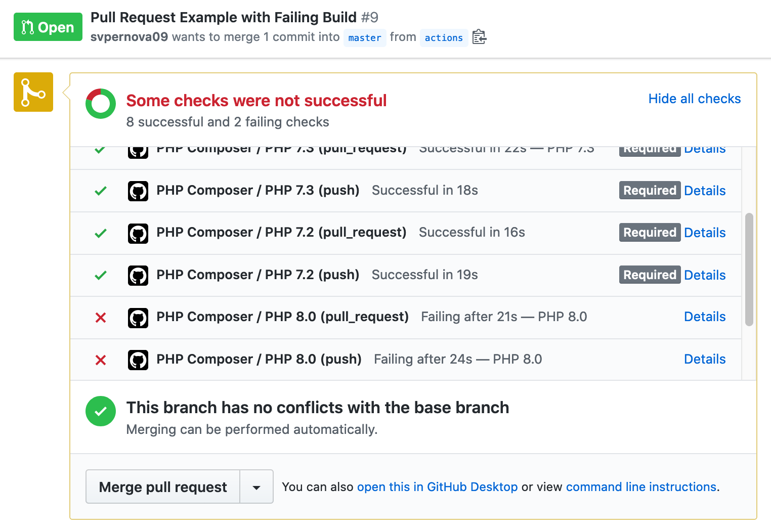The height and width of the screenshot is (532, 771).
Task: Click red X on PHP 8.0 (push) check
Action: [101, 360]
